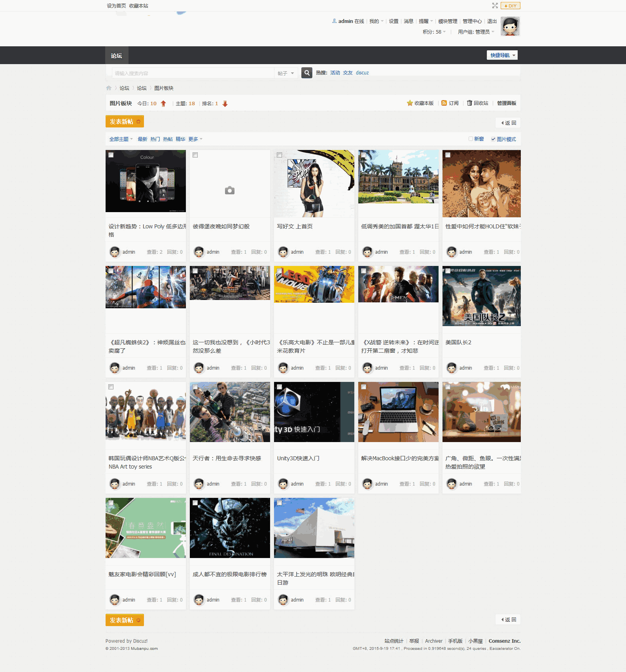Click admin avatar under 美国队长2 post
This screenshot has height=672, width=626.
pyautogui.click(x=452, y=368)
